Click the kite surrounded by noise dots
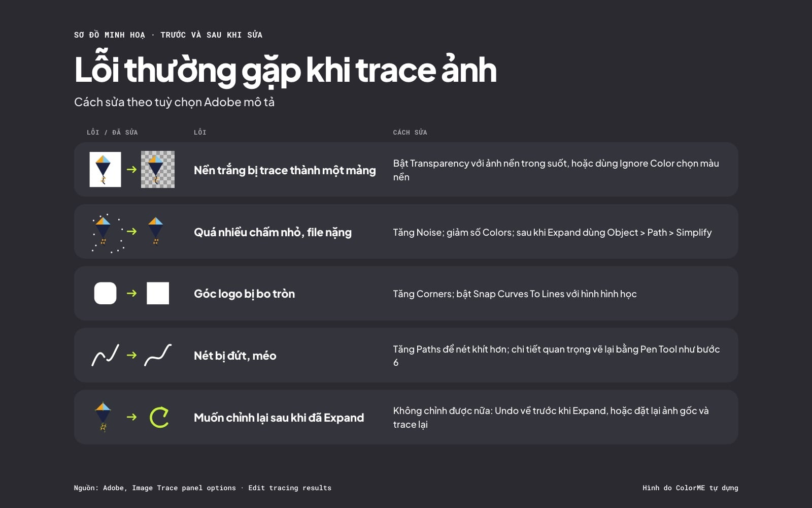Viewport: 812px width, 508px height. pyautogui.click(x=107, y=233)
